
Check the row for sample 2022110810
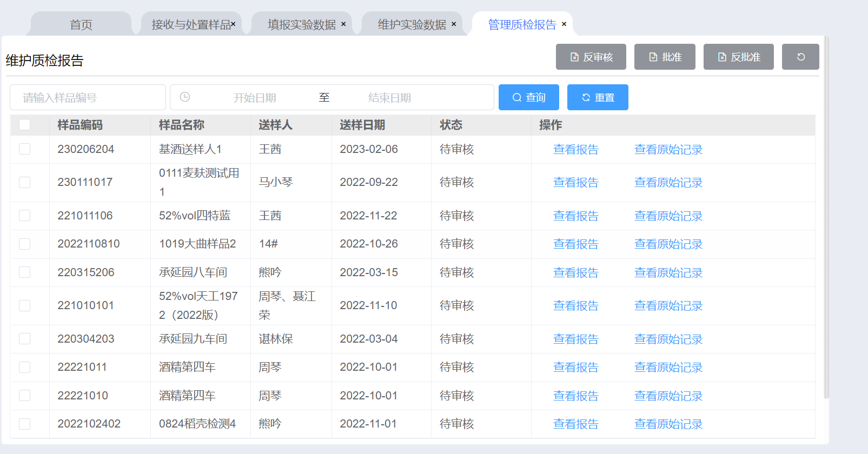(x=24, y=244)
